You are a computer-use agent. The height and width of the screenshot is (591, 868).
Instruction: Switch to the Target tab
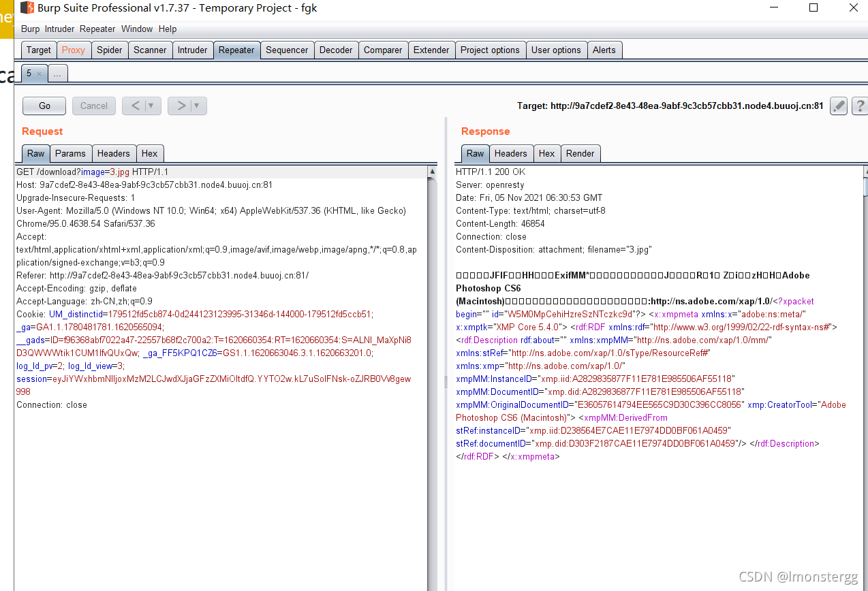click(x=39, y=50)
